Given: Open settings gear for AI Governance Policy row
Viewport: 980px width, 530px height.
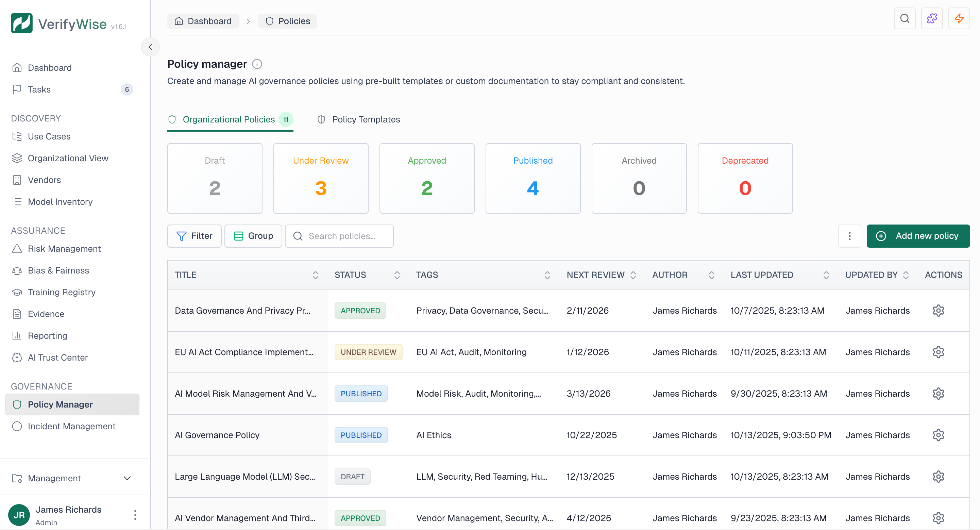Looking at the screenshot, I should pyautogui.click(x=939, y=435).
